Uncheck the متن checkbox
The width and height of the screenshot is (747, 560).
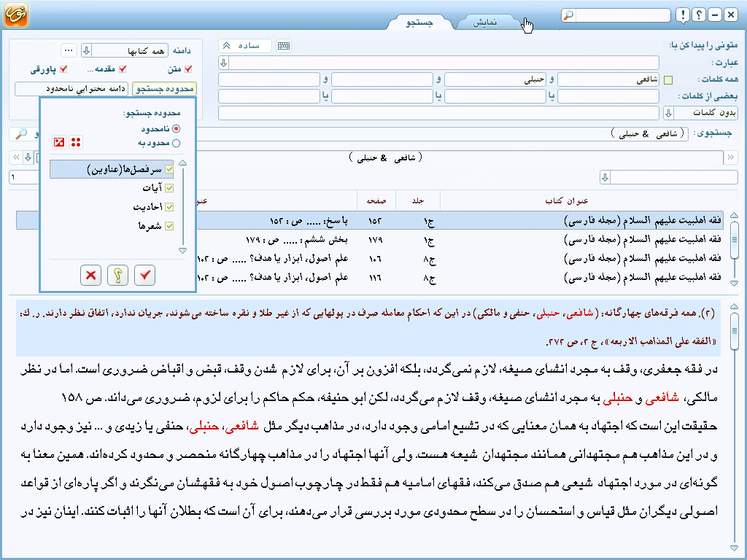point(188,69)
